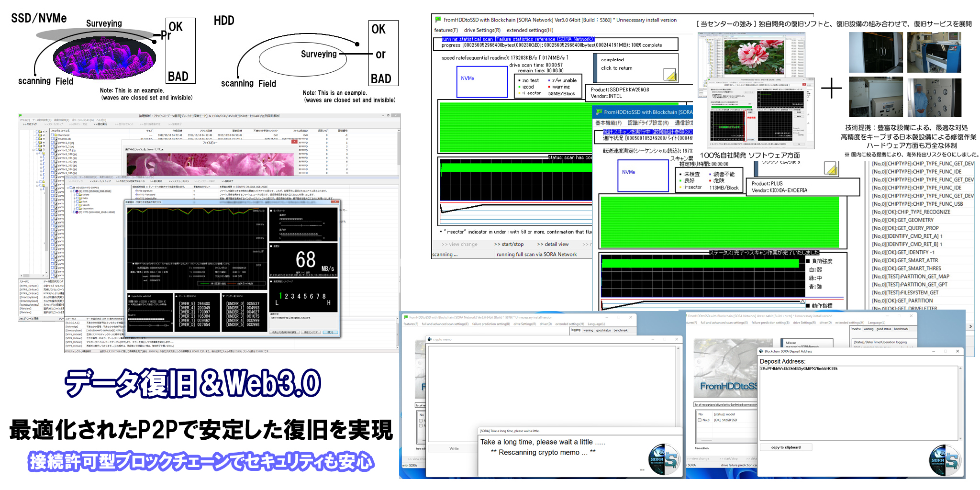The height and width of the screenshot is (490, 980).
Task: Click the Deposit Address text field
Action: [858, 403]
